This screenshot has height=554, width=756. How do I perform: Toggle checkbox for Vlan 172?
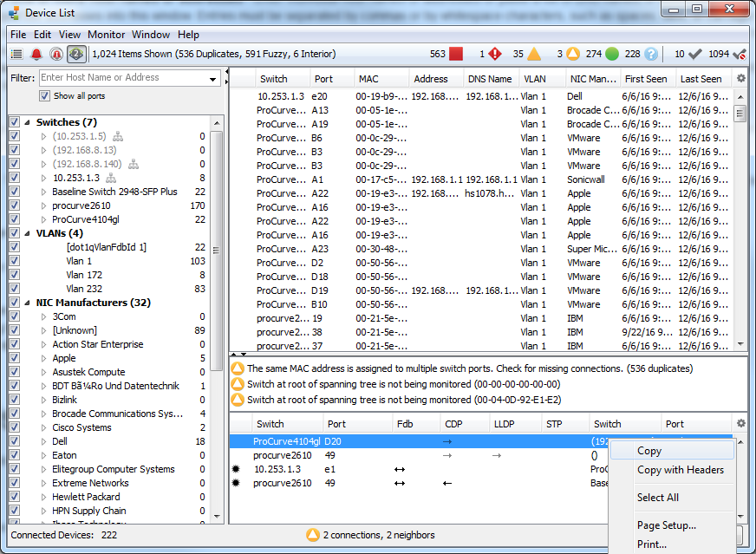tap(15, 275)
